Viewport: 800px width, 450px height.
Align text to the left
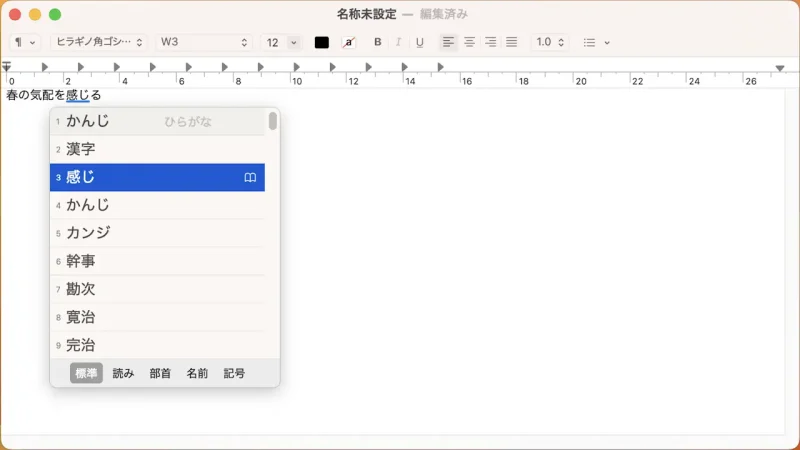[448, 42]
